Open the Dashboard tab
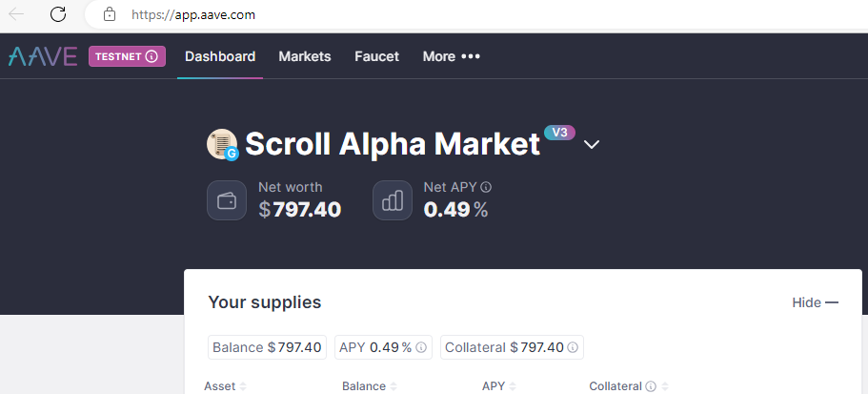Image resolution: width=868 pixels, height=394 pixels. tap(220, 56)
